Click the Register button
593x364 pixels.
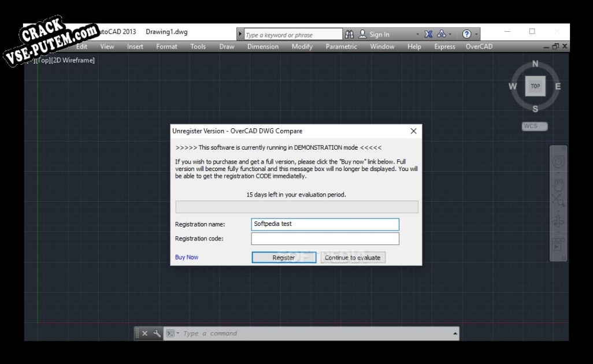pos(284,258)
